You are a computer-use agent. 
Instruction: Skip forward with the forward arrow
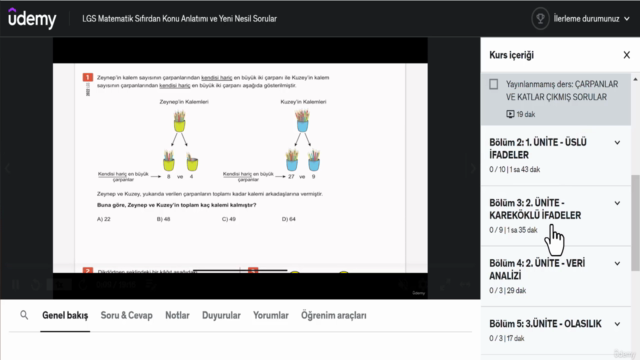click(x=83, y=284)
